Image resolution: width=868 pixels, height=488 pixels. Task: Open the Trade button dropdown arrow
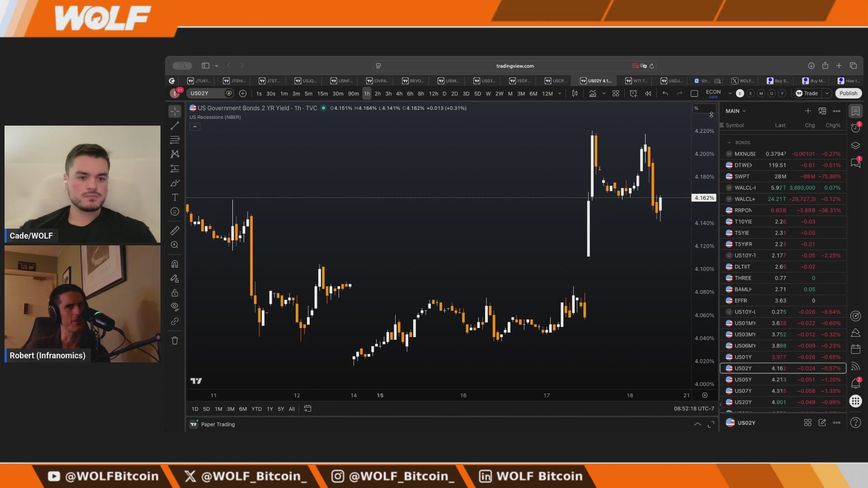coord(827,94)
